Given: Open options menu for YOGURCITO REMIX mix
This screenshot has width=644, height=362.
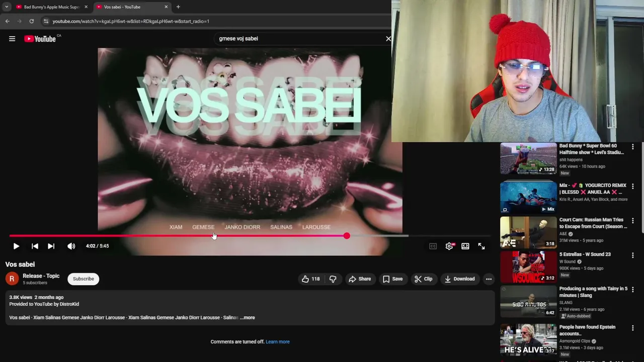Looking at the screenshot, I should click(x=633, y=186).
